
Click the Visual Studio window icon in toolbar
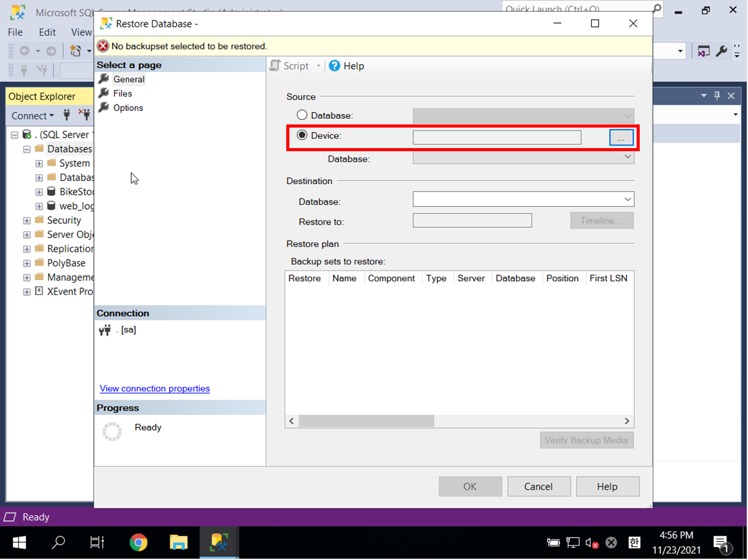(703, 51)
